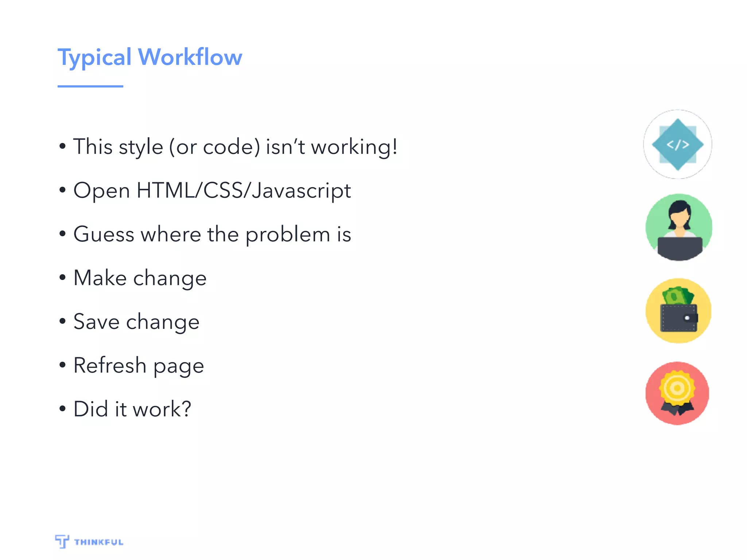Click the word "Javascript" in second bullet

tap(301, 191)
